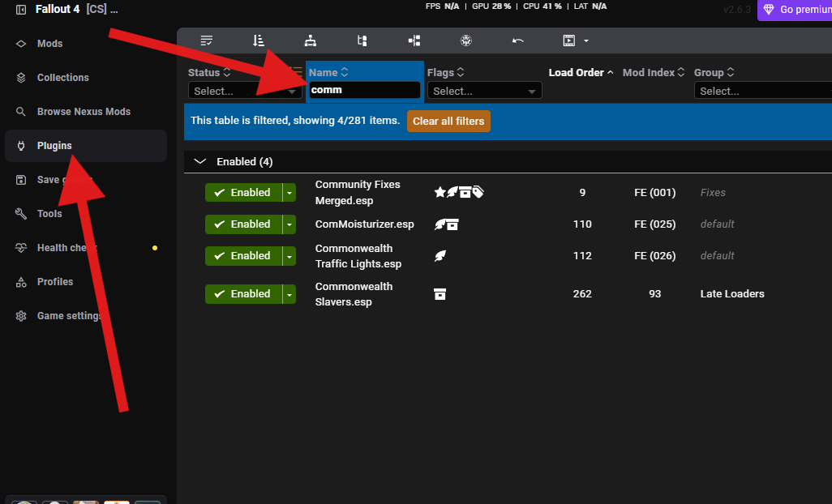This screenshot has width=832, height=504.
Task: Collapse the Enabled (4) group
Action: tap(200, 161)
